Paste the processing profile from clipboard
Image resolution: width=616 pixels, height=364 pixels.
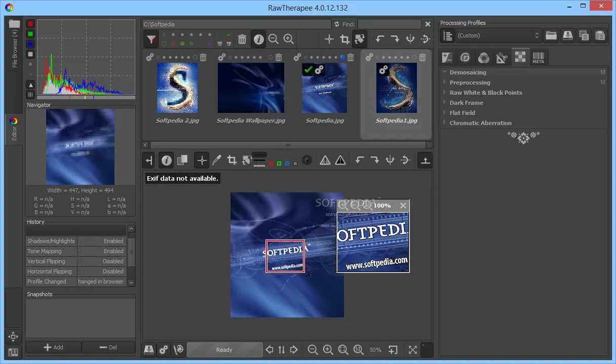click(x=600, y=35)
